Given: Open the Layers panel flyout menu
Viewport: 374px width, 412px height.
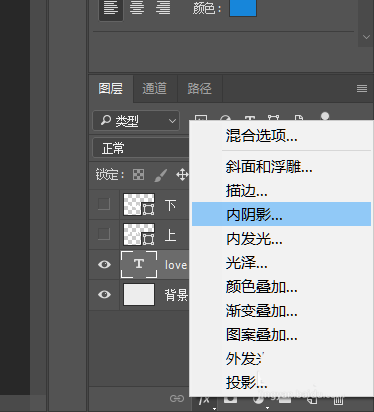Looking at the screenshot, I should (x=362, y=88).
